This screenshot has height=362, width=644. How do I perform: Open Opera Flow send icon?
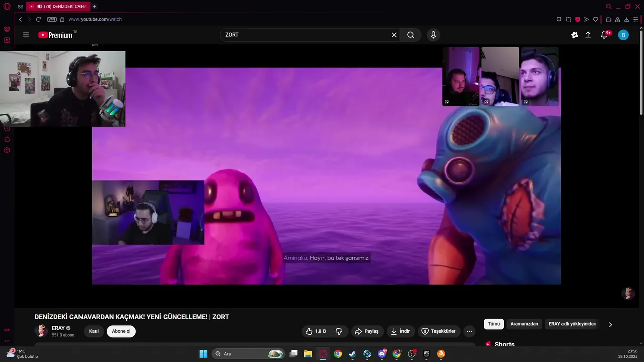(x=586, y=19)
